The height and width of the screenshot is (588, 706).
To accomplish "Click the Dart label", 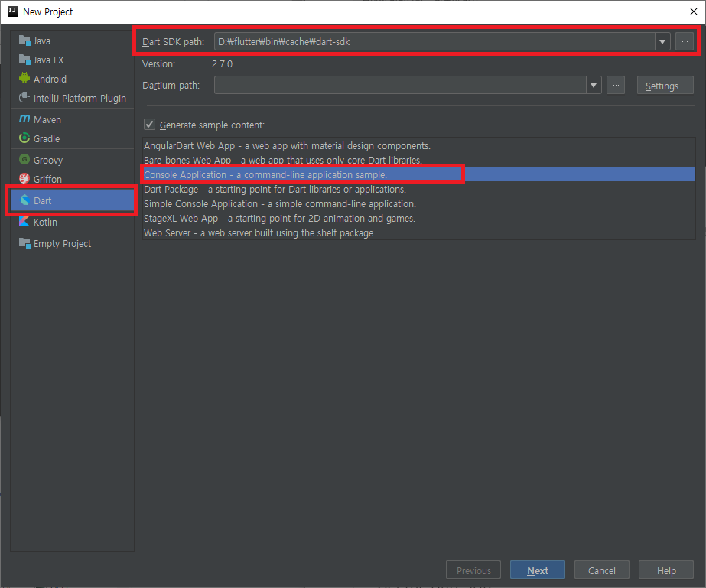I will [42, 201].
